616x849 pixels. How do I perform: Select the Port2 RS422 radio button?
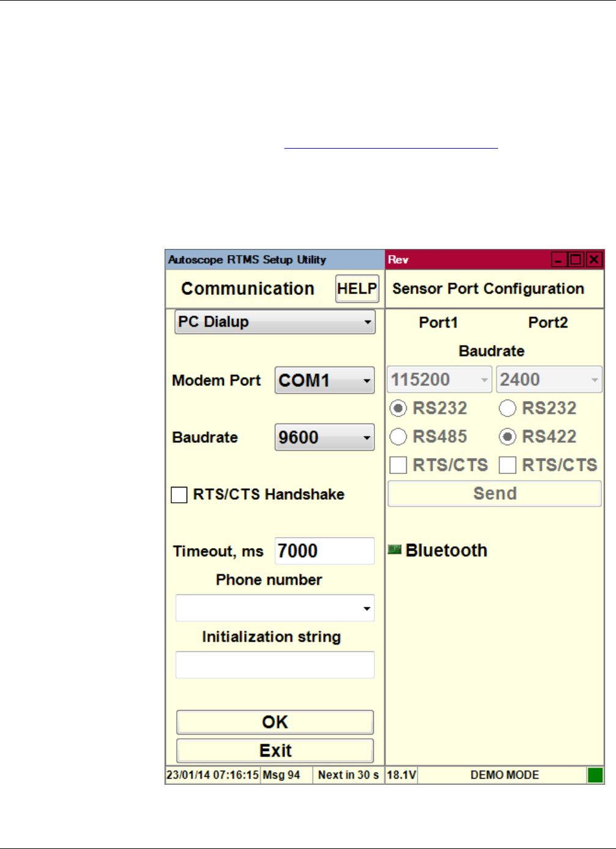click(507, 436)
